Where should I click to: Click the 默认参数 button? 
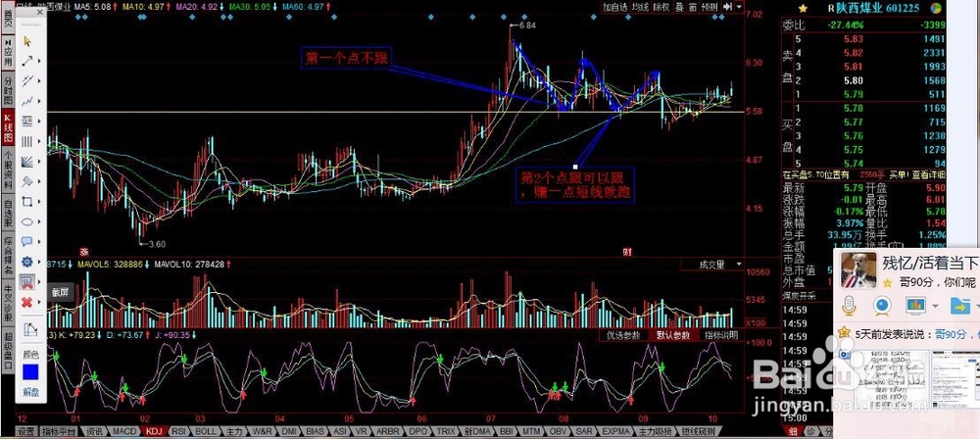672,335
